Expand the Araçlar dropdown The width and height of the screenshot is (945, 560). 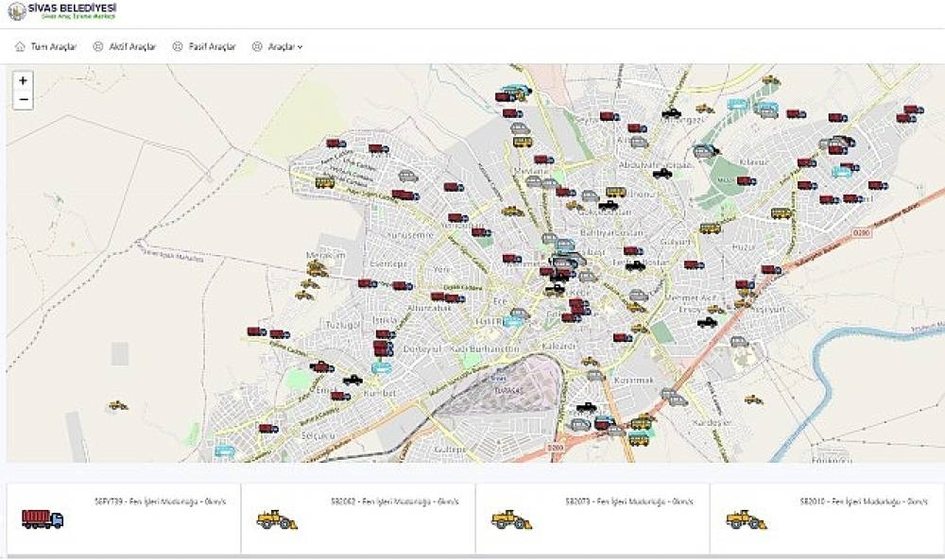(x=284, y=46)
